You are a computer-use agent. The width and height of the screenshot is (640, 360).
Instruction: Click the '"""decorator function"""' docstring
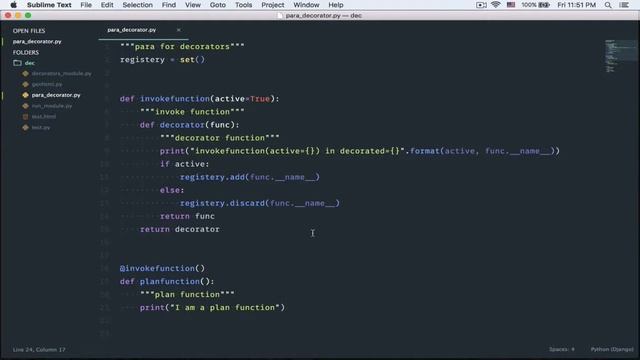(x=220, y=138)
